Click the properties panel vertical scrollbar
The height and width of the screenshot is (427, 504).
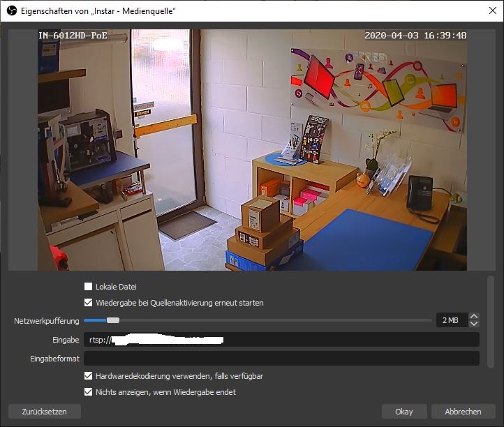(x=491, y=321)
